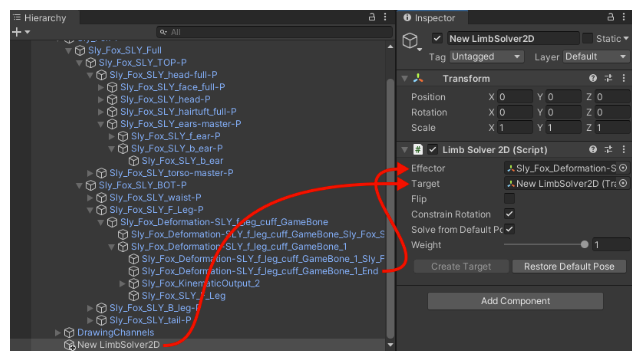Open Limb Solver 2D component options menu
The width and height of the screenshot is (642, 361).
pos(624,149)
